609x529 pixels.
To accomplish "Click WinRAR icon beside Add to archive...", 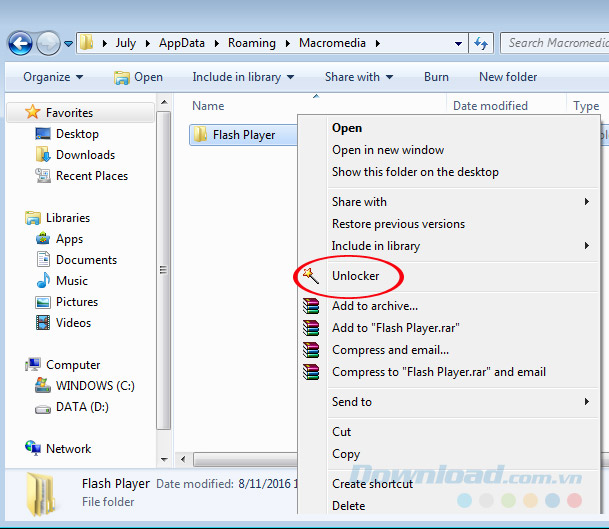I will 311,306.
